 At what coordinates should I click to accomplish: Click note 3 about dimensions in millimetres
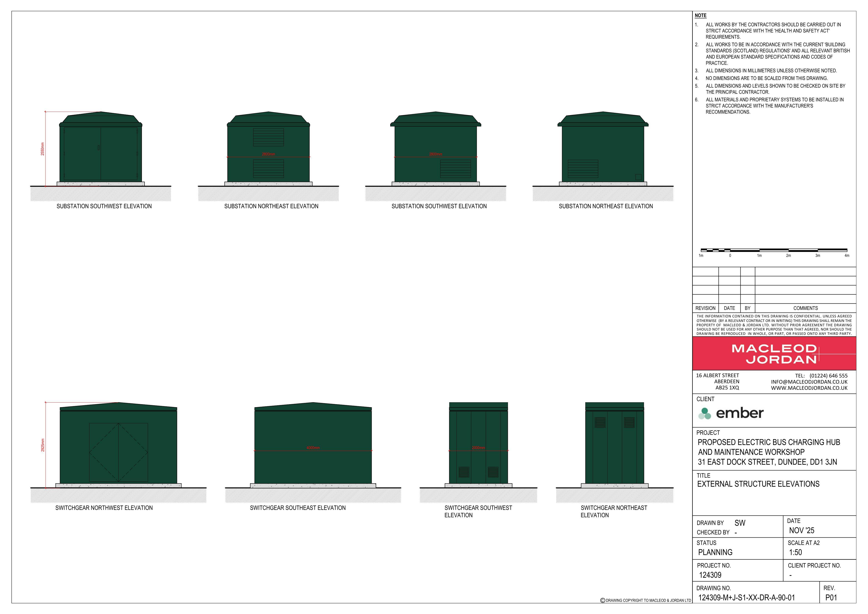coord(771,71)
